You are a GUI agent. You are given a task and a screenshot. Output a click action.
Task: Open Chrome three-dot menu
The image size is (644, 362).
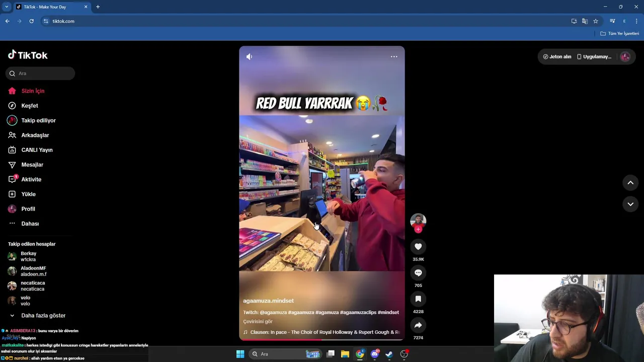point(636,21)
